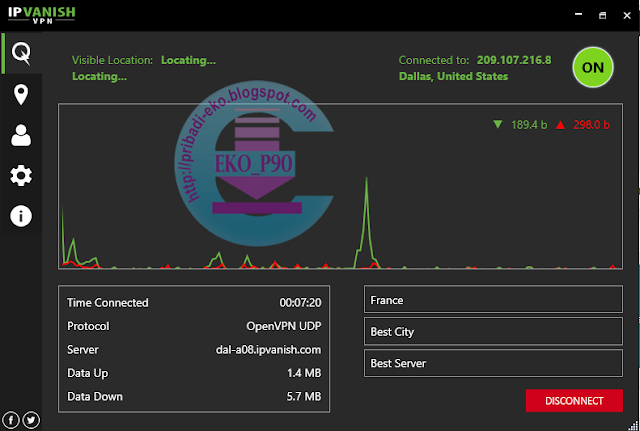This screenshot has height=431, width=640.
Task: Click the server name dal-a08.ipvanish.com
Action: click(x=268, y=350)
